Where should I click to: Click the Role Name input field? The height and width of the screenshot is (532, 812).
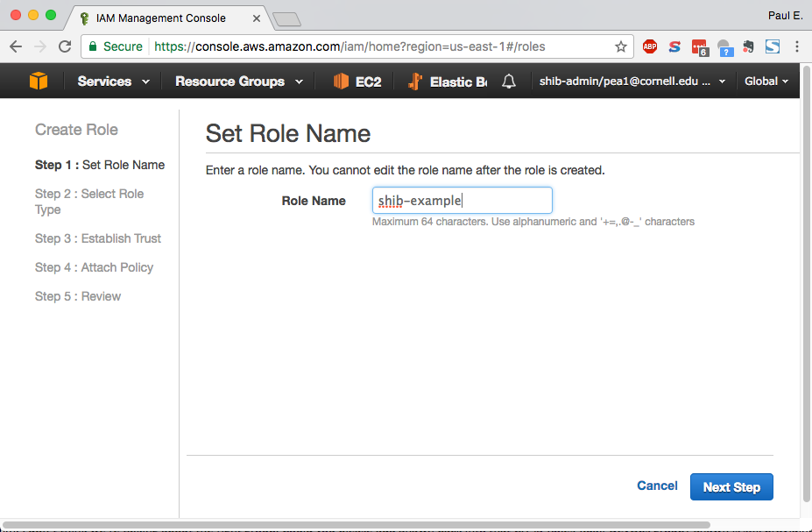pos(462,201)
